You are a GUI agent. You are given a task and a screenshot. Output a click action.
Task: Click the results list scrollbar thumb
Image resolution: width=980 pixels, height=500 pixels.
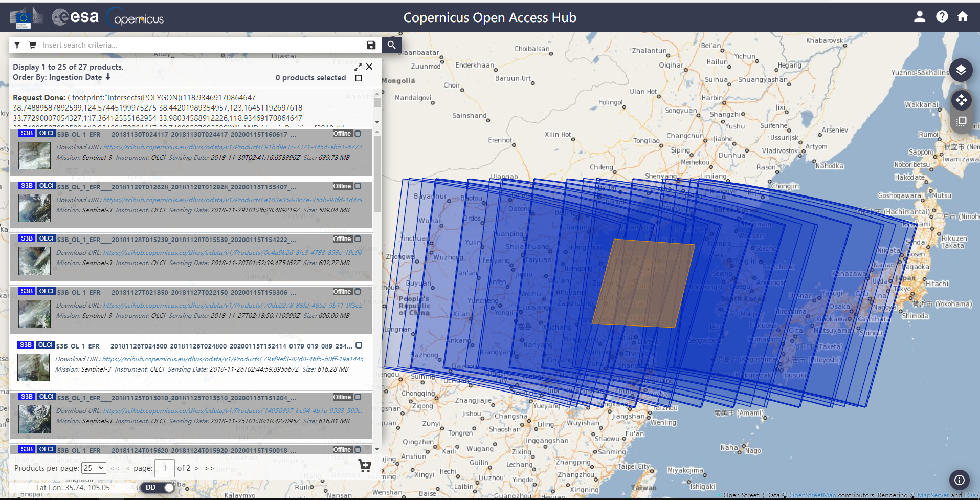pyautogui.click(x=377, y=174)
